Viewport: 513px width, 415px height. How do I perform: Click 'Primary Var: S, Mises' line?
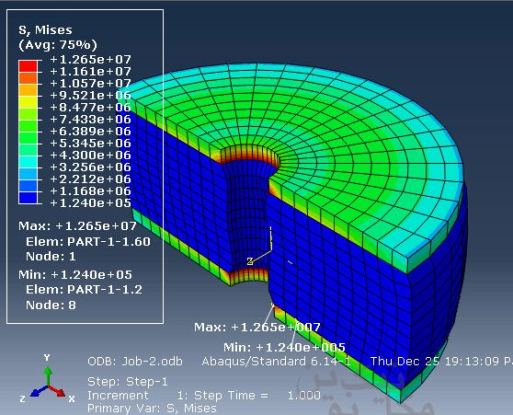click(x=152, y=409)
